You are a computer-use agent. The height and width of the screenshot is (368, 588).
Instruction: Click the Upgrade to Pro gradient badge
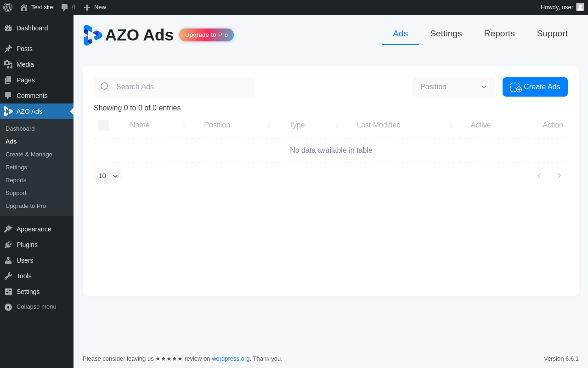point(206,35)
